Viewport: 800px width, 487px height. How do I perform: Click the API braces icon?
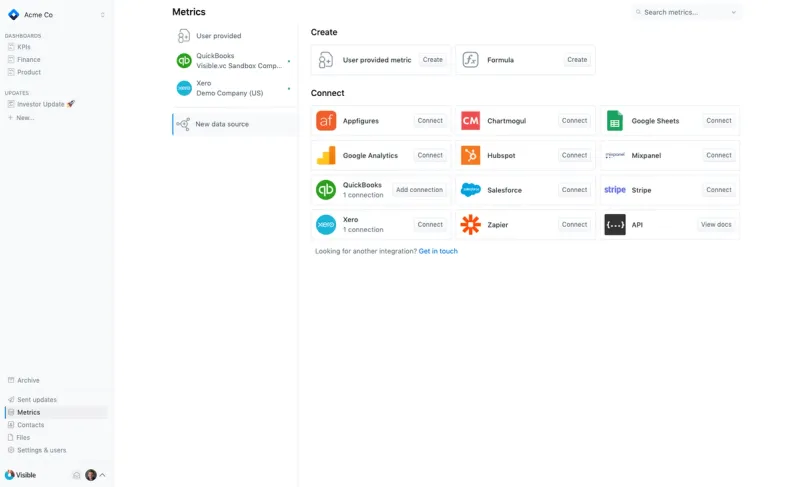[615, 225]
